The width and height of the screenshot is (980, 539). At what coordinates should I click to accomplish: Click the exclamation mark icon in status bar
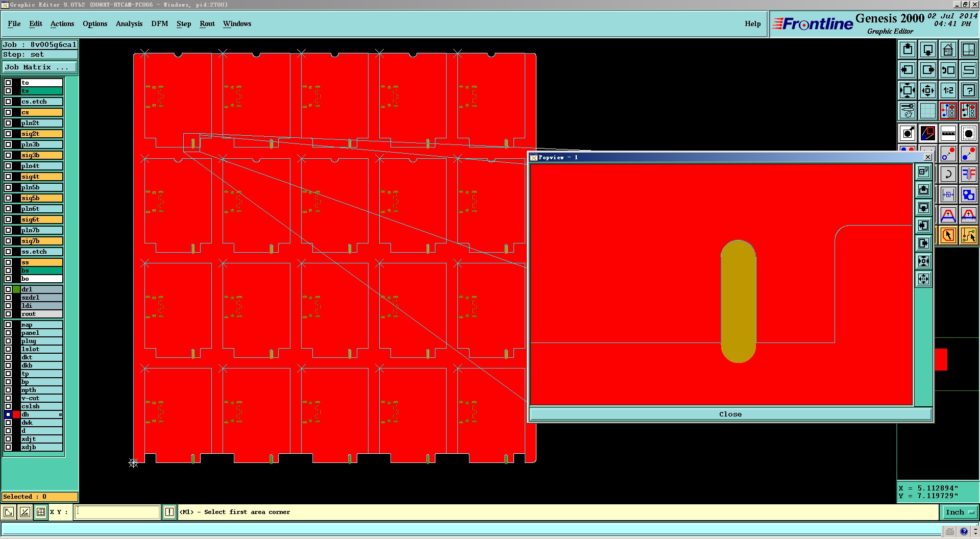[169, 512]
